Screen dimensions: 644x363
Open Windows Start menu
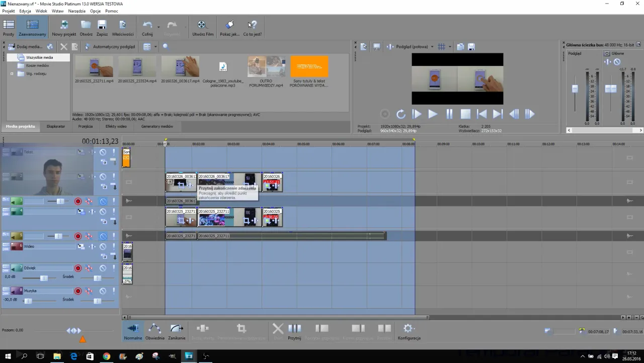(8, 356)
